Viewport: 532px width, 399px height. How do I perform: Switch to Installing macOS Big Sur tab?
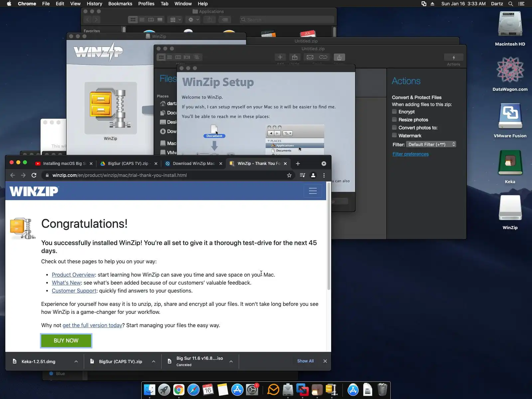click(x=64, y=164)
